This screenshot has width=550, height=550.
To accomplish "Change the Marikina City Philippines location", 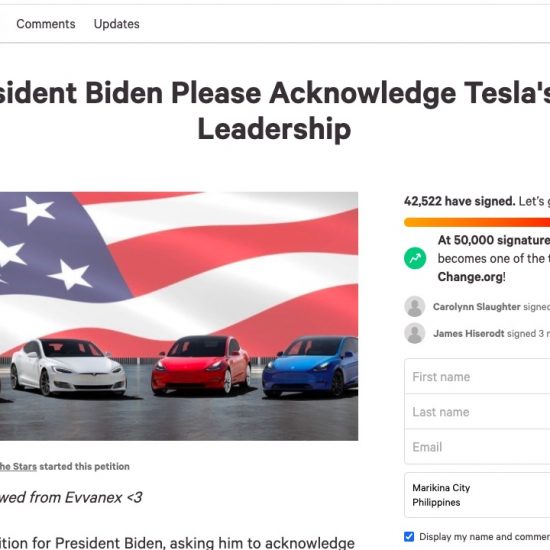I will point(477,495).
